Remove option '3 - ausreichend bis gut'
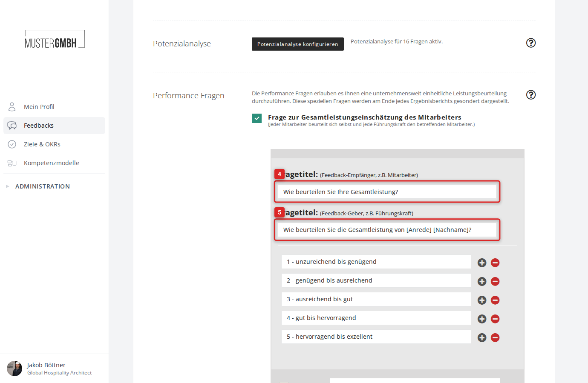Viewport: 588px width, 383px height. tap(495, 300)
